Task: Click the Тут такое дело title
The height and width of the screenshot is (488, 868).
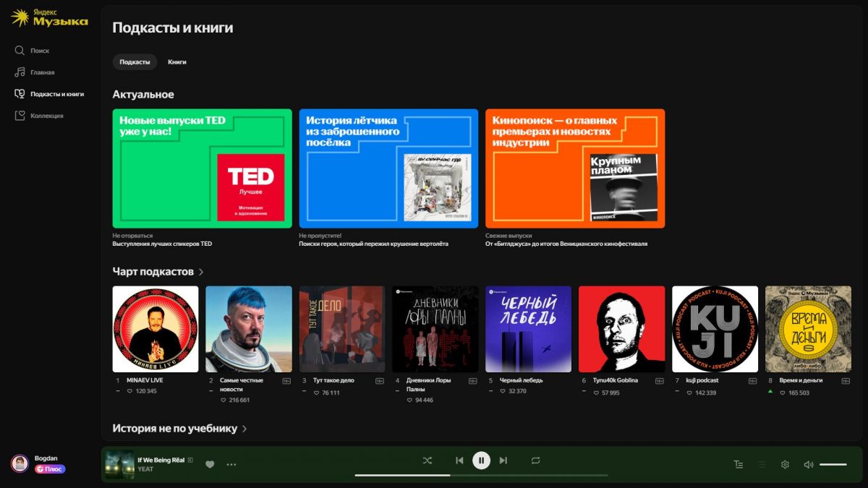Action: 333,380
